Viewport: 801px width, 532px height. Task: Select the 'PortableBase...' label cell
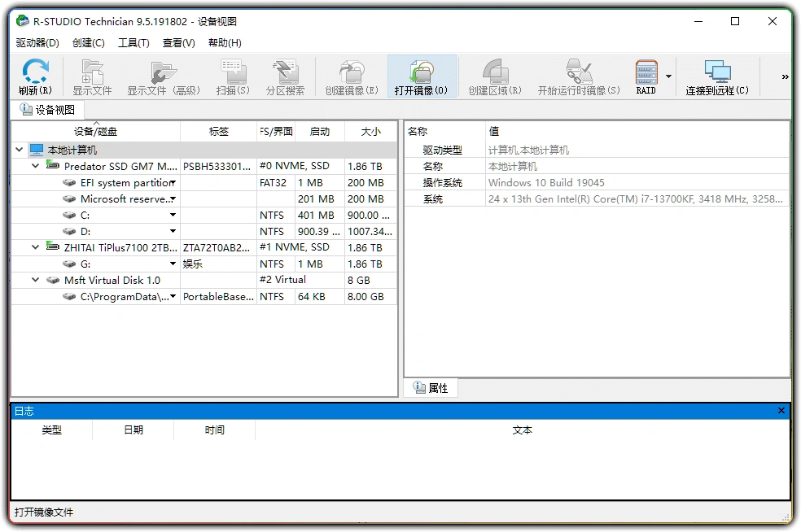pyautogui.click(x=218, y=297)
